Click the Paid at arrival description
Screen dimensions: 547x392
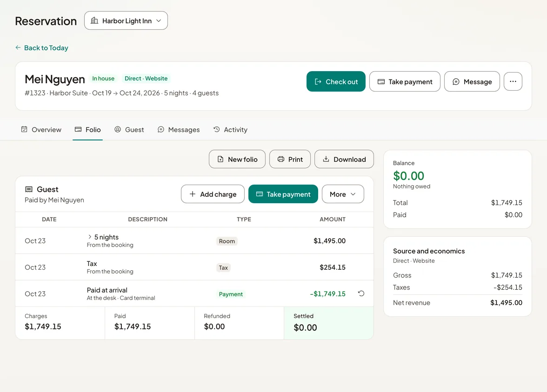point(107,290)
